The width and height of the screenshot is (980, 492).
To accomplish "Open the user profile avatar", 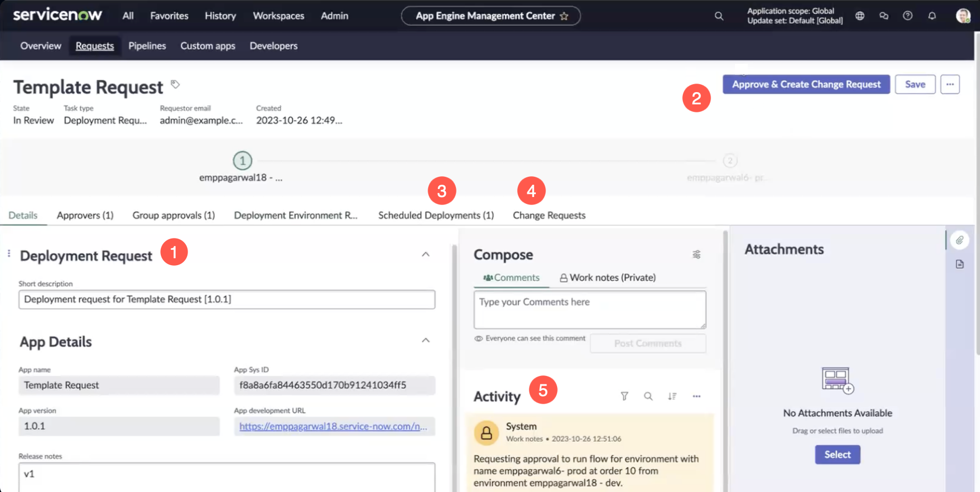I will (962, 16).
